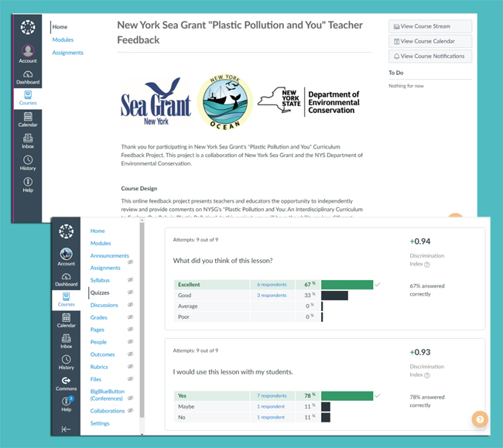Click View Course Stream button
503x448 pixels.
[430, 26]
